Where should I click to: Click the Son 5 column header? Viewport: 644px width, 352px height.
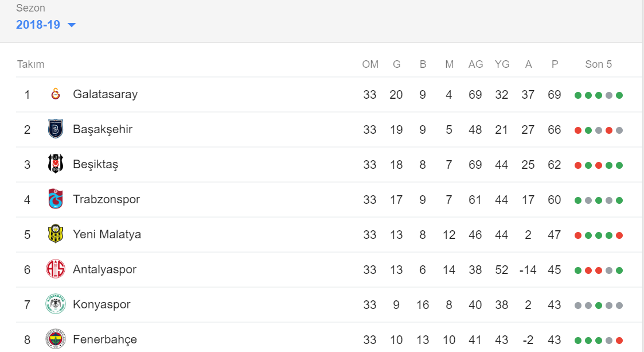[599, 64]
